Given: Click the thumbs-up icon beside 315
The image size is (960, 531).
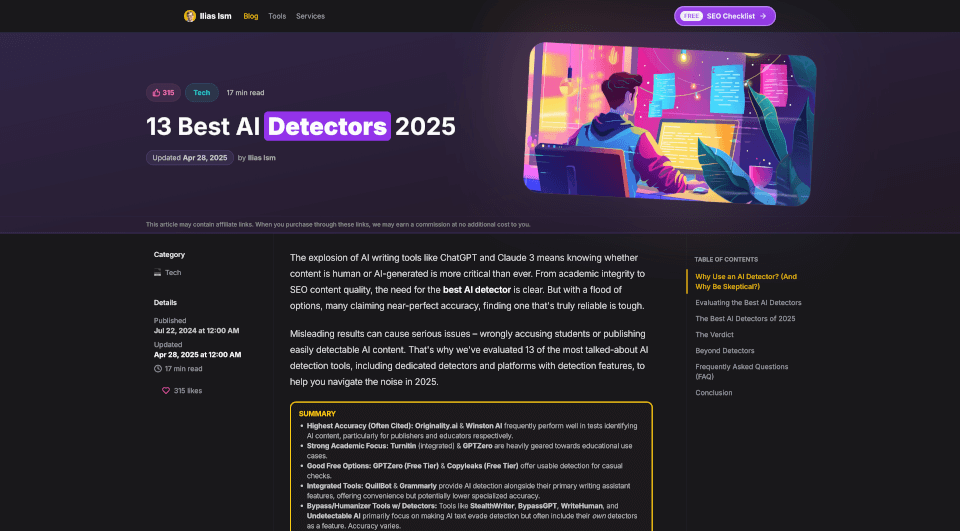Looking at the screenshot, I should (156, 92).
